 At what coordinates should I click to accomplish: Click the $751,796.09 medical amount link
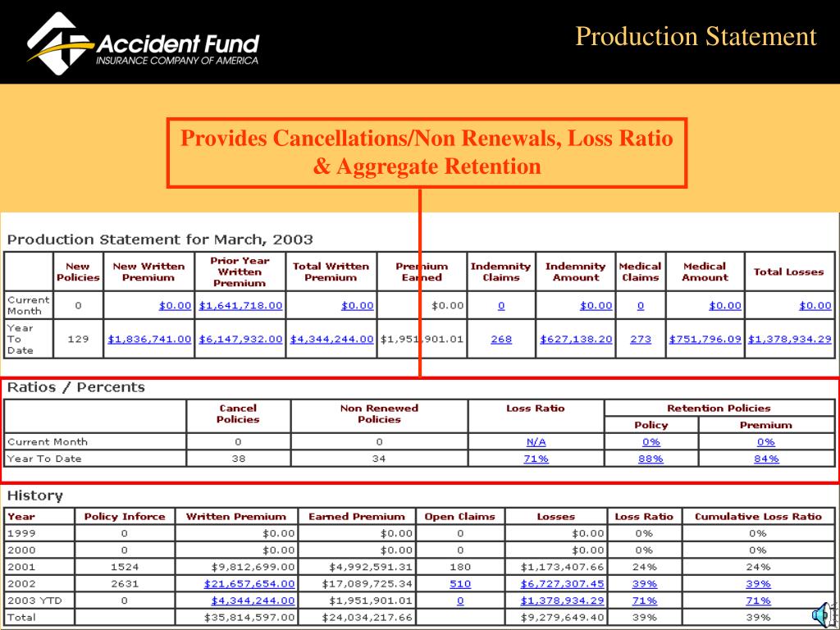[705, 339]
